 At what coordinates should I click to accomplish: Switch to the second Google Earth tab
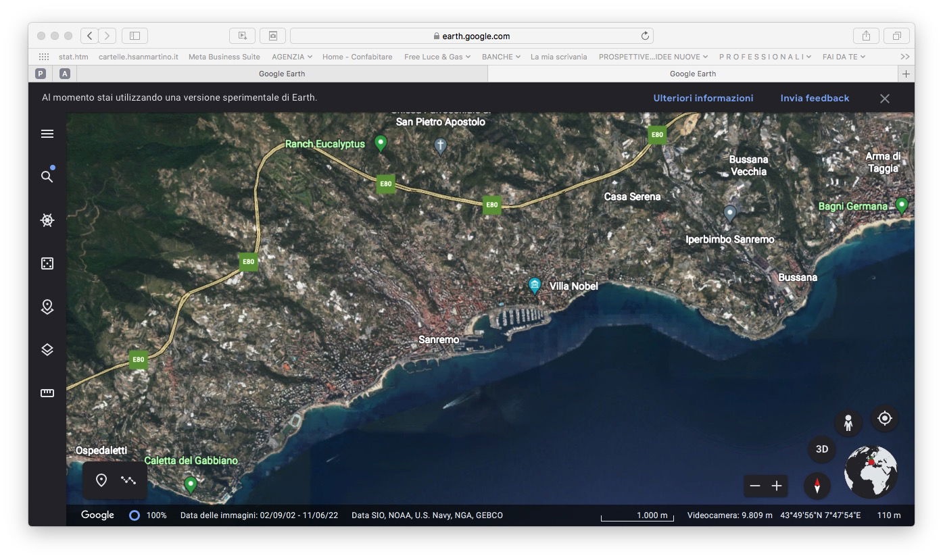tap(693, 74)
